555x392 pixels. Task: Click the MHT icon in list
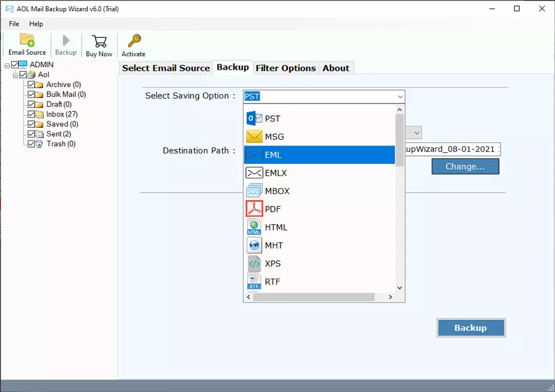pyautogui.click(x=254, y=245)
